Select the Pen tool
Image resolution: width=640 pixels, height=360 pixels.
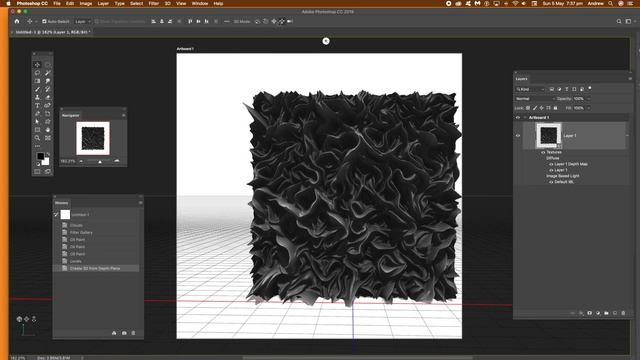[37, 113]
